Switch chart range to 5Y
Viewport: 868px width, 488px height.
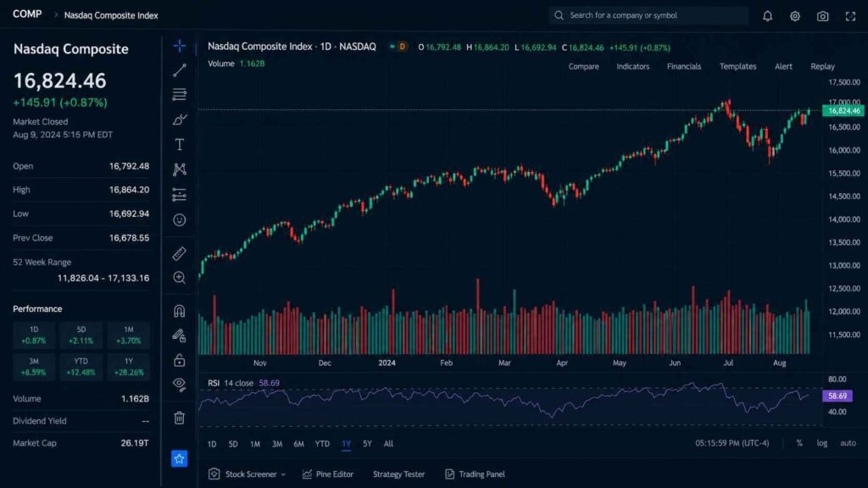coord(367,444)
